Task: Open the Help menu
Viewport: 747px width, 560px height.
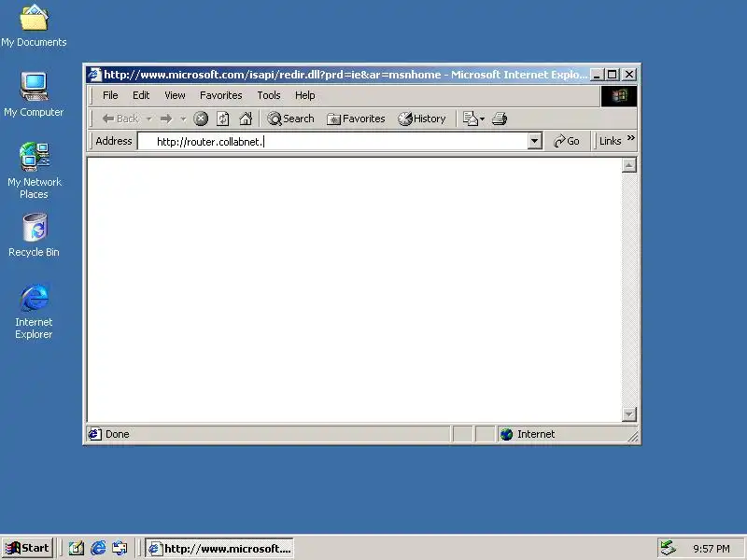Action: coord(305,95)
